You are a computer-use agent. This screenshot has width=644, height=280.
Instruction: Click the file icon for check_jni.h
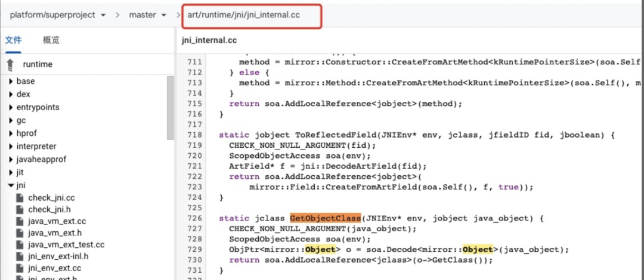tap(20, 209)
